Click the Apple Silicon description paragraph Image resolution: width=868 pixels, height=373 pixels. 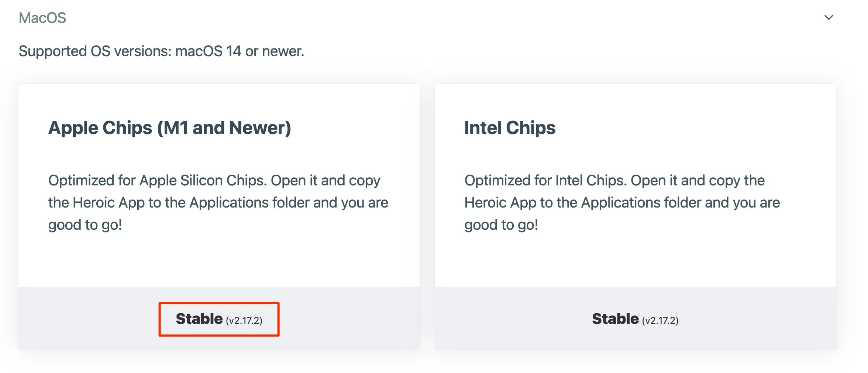click(x=218, y=202)
